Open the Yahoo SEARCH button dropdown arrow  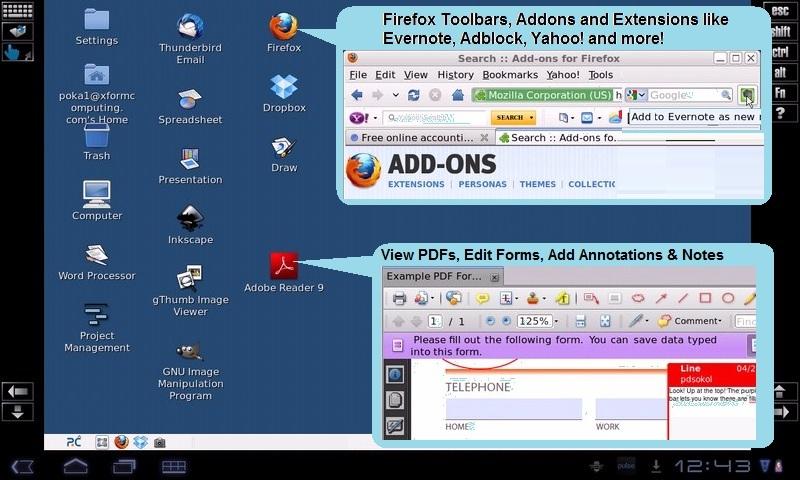tap(531, 117)
